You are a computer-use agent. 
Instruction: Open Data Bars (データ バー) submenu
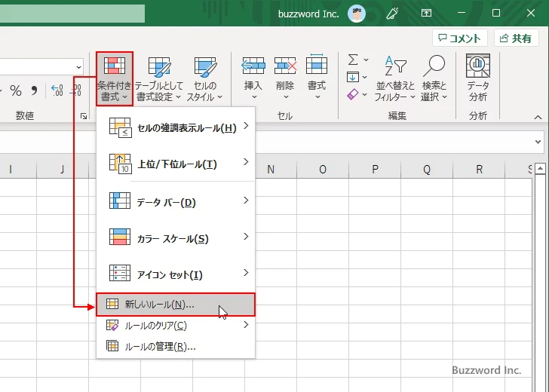pyautogui.click(x=176, y=202)
